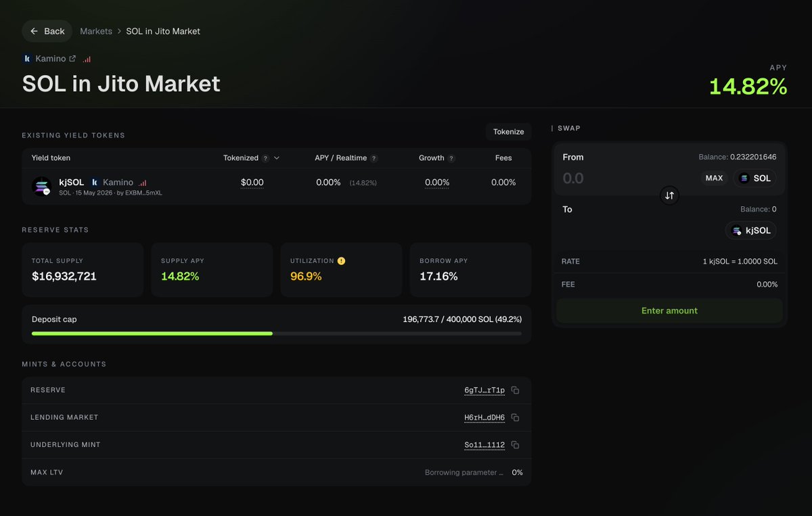Click the Kamino link next to the page title logo
The image size is (812, 516).
click(51, 59)
